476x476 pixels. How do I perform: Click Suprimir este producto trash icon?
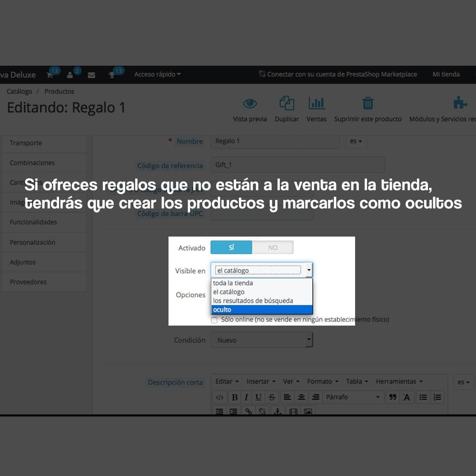point(367,103)
